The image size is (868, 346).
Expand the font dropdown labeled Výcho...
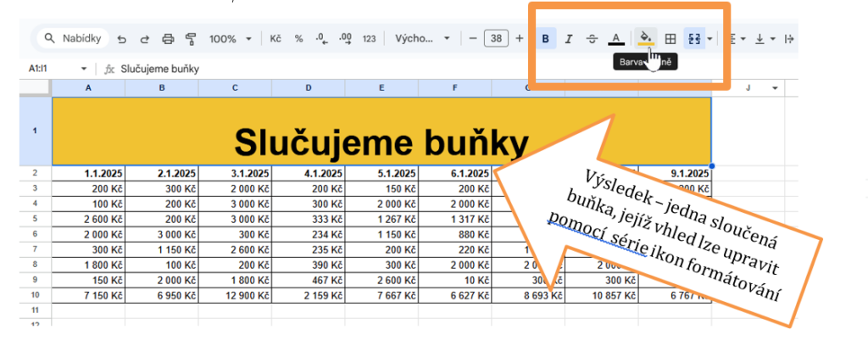click(423, 39)
